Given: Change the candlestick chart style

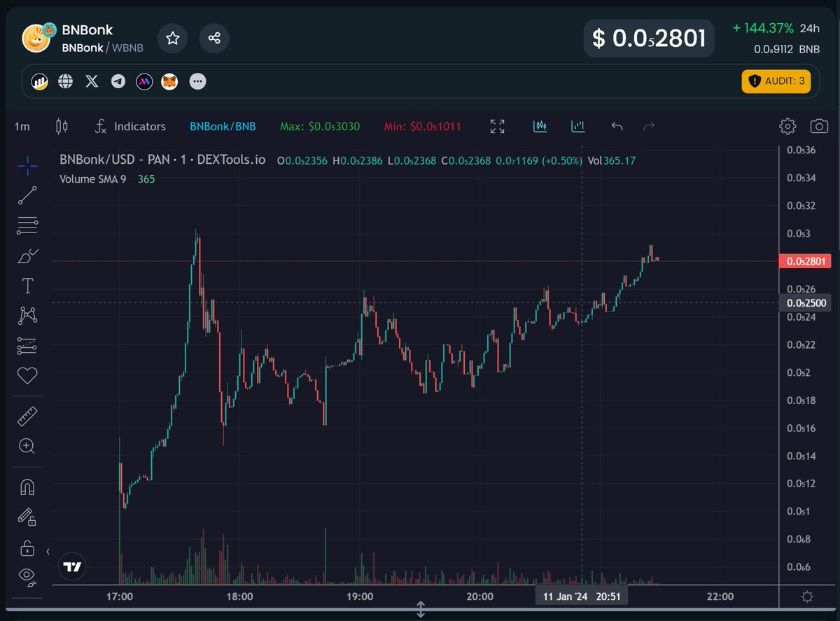Looking at the screenshot, I should coord(62,127).
